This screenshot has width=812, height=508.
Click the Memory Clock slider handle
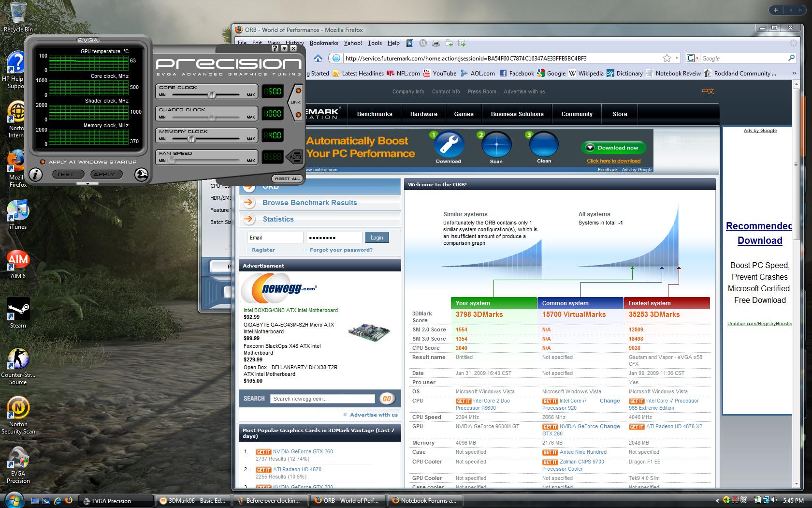coord(191,138)
